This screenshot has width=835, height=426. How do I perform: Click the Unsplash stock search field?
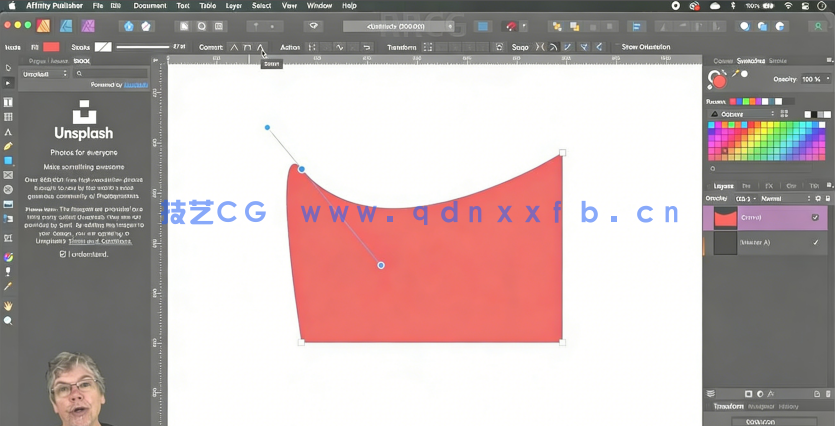(x=112, y=74)
